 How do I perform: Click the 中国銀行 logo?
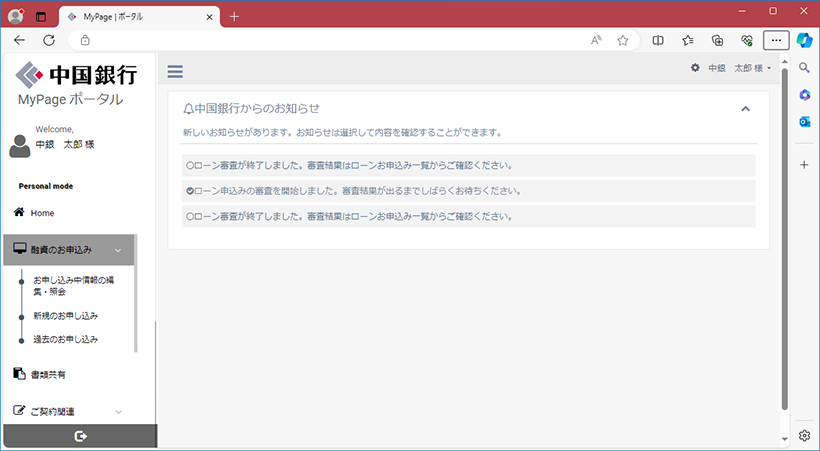coord(76,76)
